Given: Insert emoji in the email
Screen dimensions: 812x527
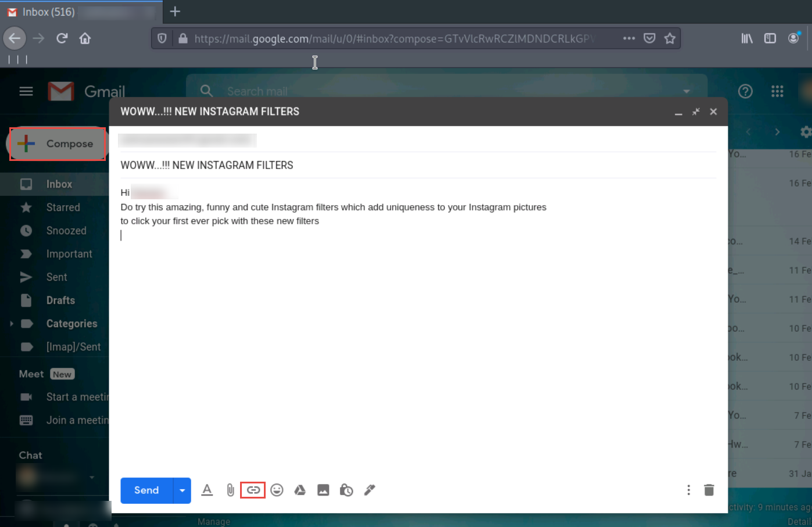Looking at the screenshot, I should (277, 490).
